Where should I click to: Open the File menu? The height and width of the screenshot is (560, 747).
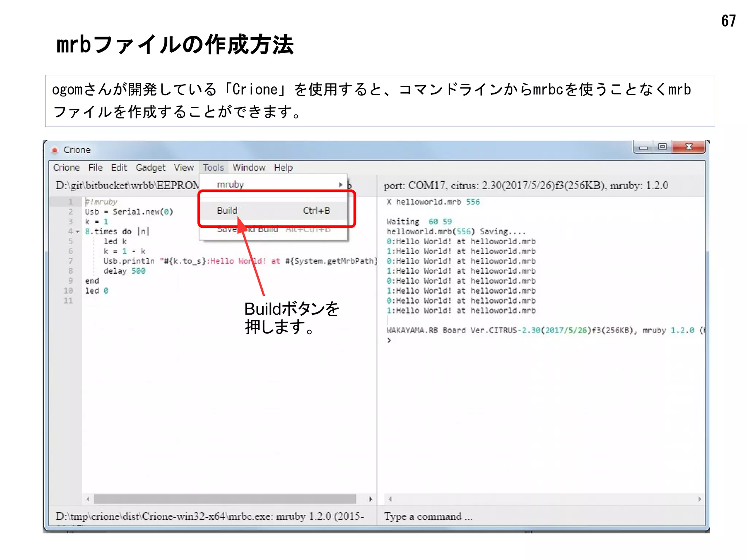[x=95, y=167]
